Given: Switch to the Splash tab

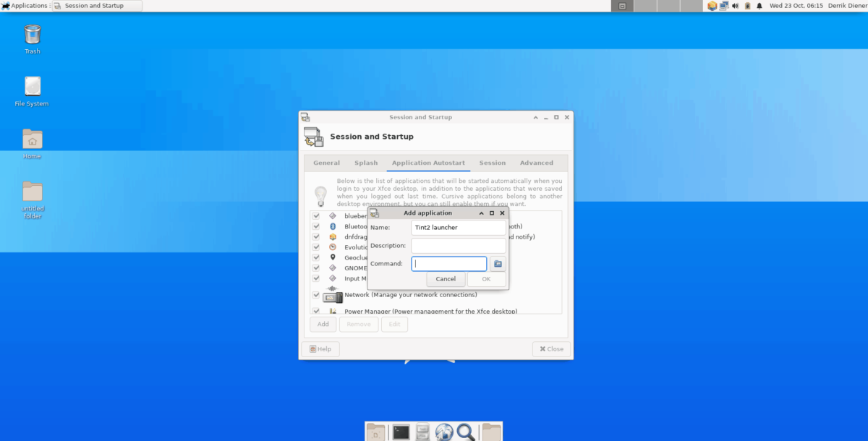Looking at the screenshot, I should [366, 163].
